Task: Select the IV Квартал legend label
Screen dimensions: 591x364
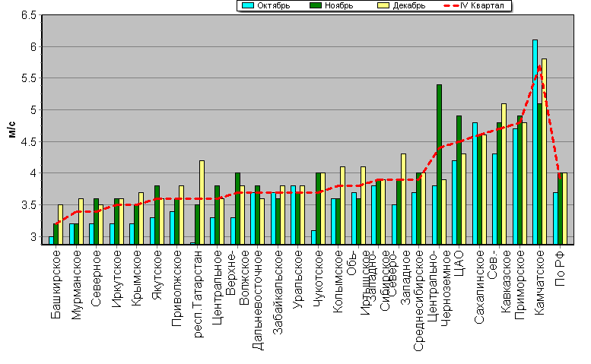Action: [481, 5]
